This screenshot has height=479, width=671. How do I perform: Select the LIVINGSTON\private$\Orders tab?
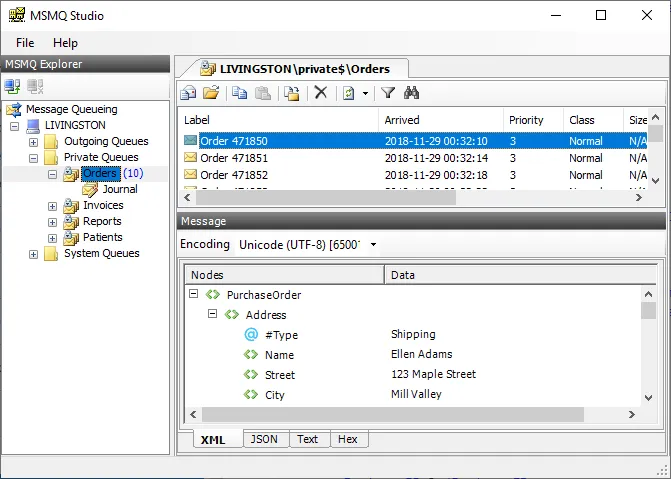(294, 69)
